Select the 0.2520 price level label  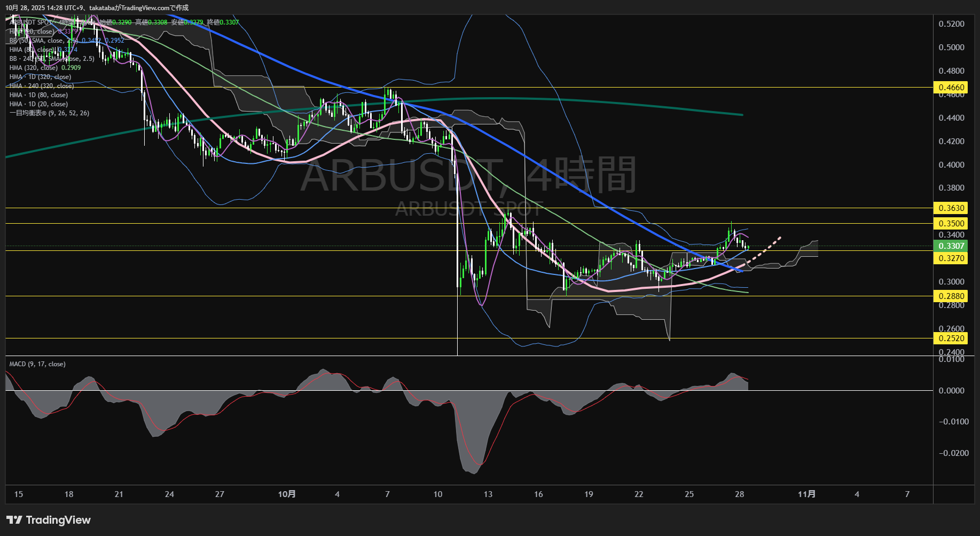(x=951, y=338)
